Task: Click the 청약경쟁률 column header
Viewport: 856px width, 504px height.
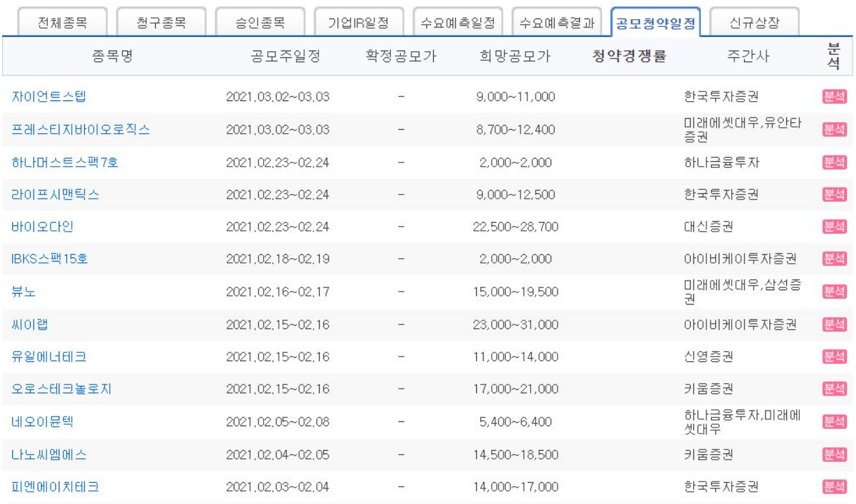Action: pos(630,56)
